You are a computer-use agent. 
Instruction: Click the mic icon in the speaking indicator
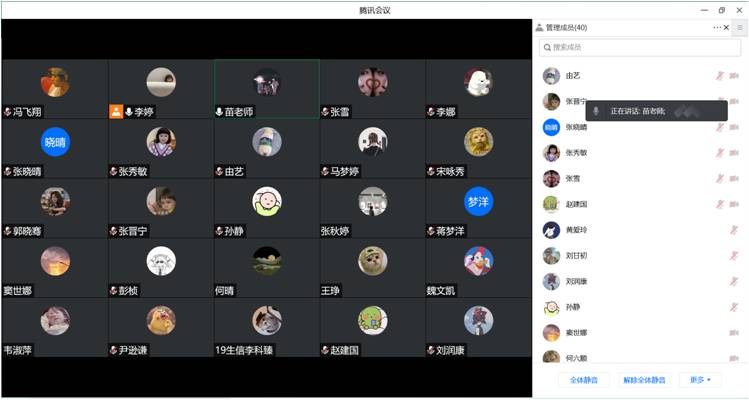(597, 110)
